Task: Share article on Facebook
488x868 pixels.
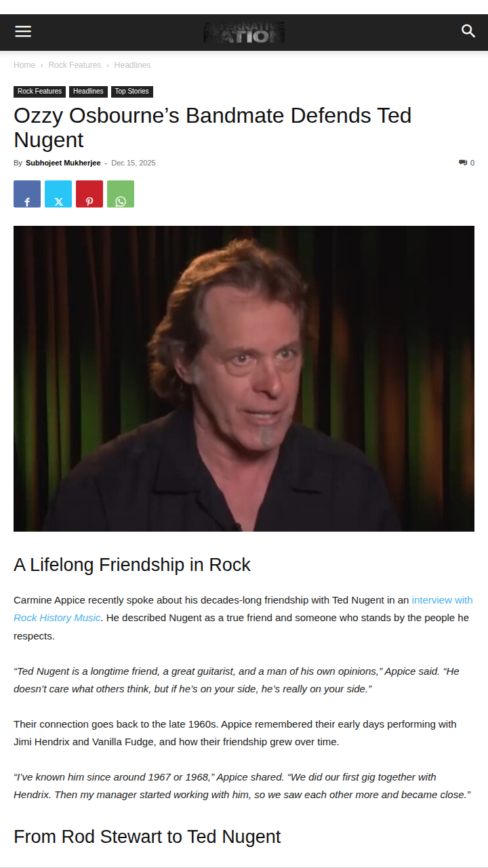Action: coord(27,194)
